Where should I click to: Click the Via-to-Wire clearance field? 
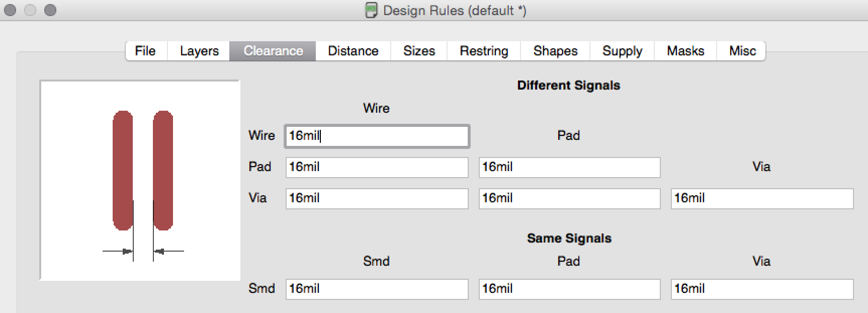(x=377, y=198)
